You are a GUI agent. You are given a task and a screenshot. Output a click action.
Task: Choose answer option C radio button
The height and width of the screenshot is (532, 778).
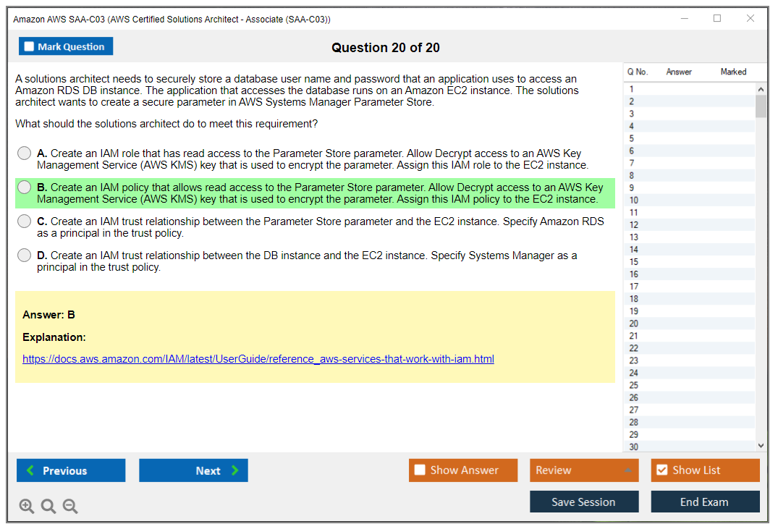click(x=25, y=221)
